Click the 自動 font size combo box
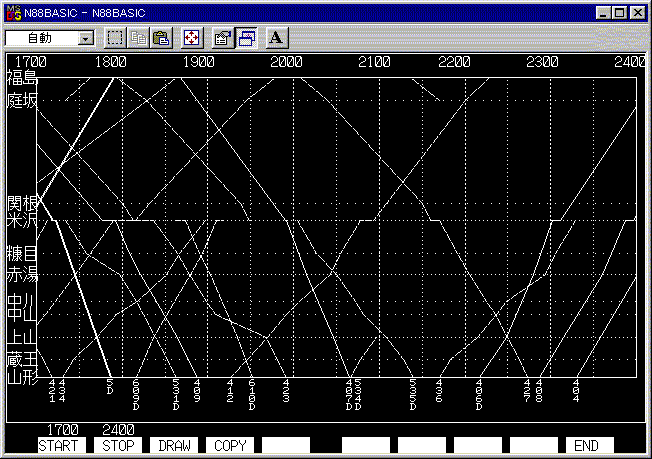 coord(41,38)
